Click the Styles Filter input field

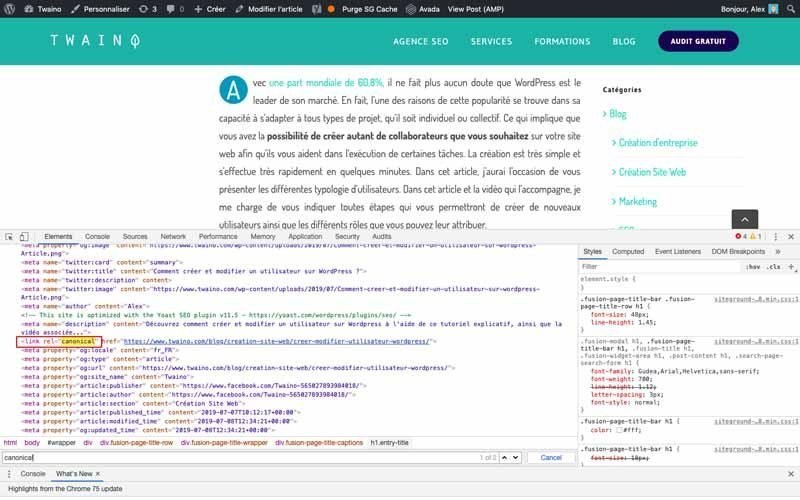tap(659, 266)
